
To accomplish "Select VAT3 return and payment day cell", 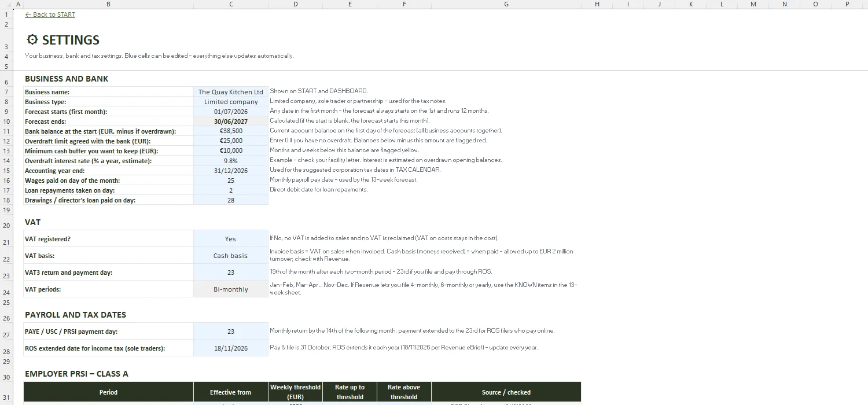I will click(x=231, y=273).
